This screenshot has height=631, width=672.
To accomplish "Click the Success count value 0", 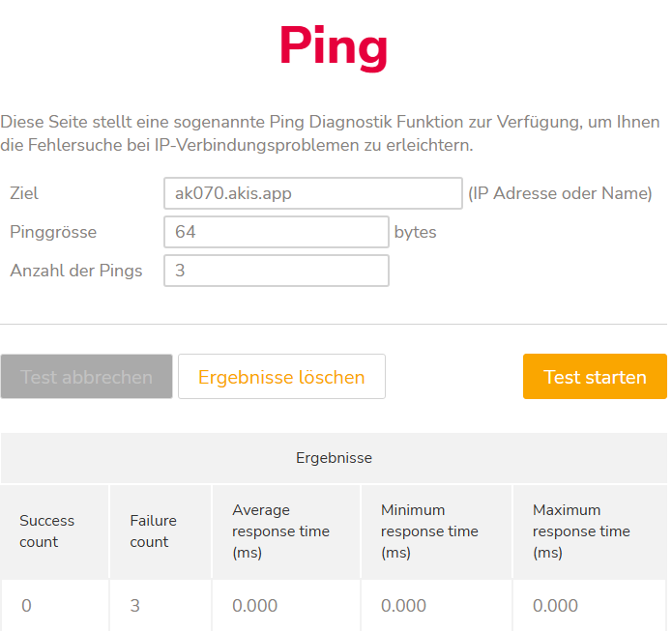I will pos(26,606).
